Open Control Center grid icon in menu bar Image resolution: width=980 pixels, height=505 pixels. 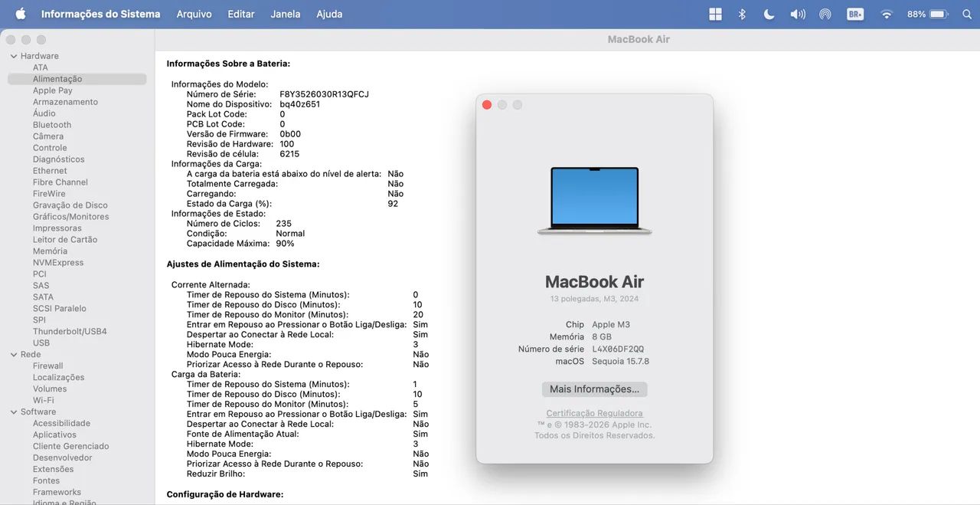click(x=715, y=14)
